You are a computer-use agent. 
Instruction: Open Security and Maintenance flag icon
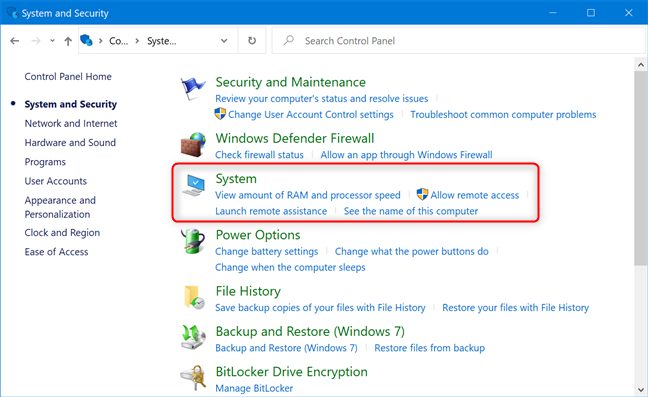(x=193, y=88)
